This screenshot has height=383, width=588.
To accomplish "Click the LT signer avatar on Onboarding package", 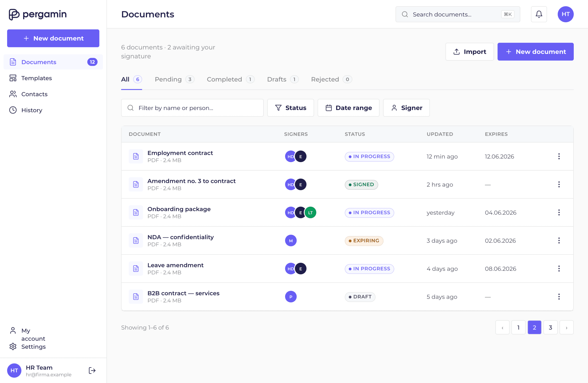I will [310, 213].
